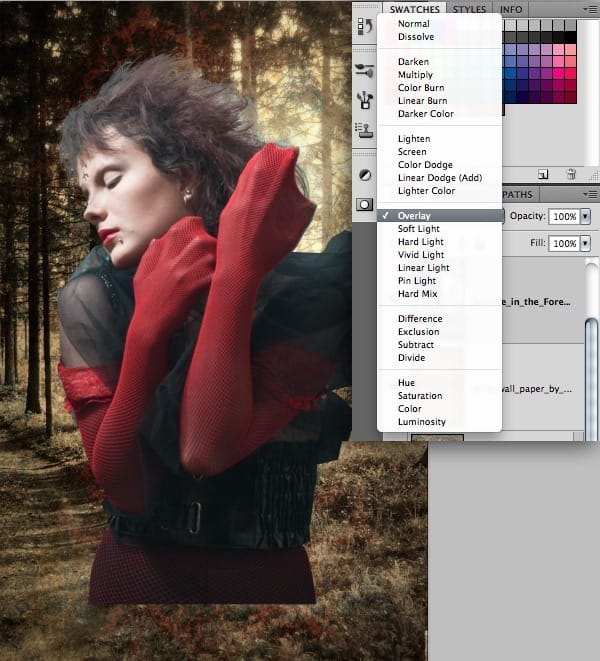Image resolution: width=600 pixels, height=661 pixels.
Task: Choose Soft Light blend mode
Action: pyautogui.click(x=439, y=229)
